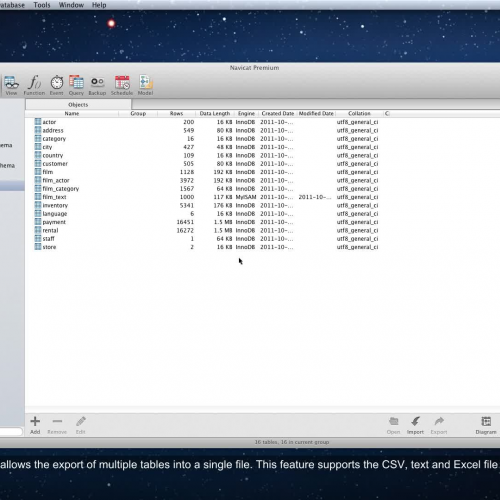Screen dimensions: 500x500
Task: Click the MyISAM engine cell for film_text
Action: [246, 197]
